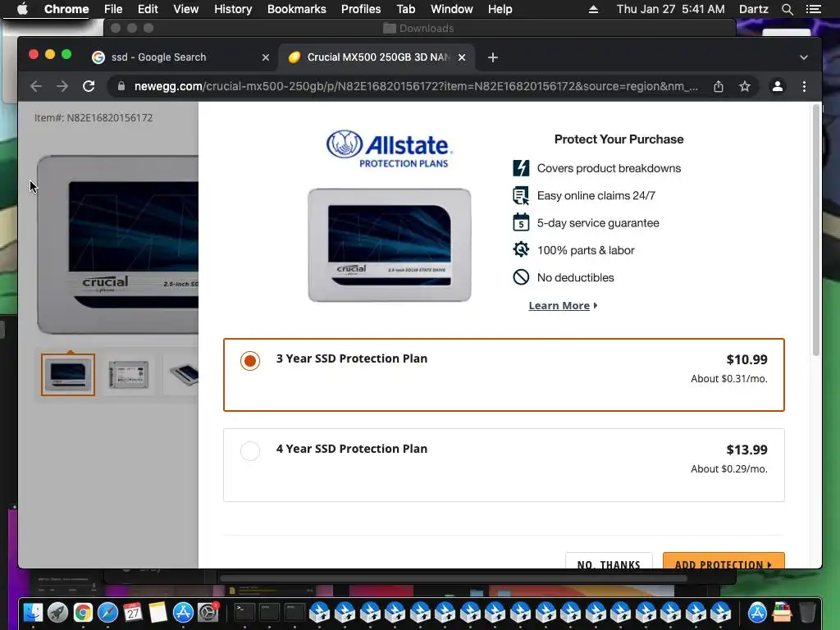Open the Window menu
This screenshot has height=630, width=840.
click(x=452, y=9)
